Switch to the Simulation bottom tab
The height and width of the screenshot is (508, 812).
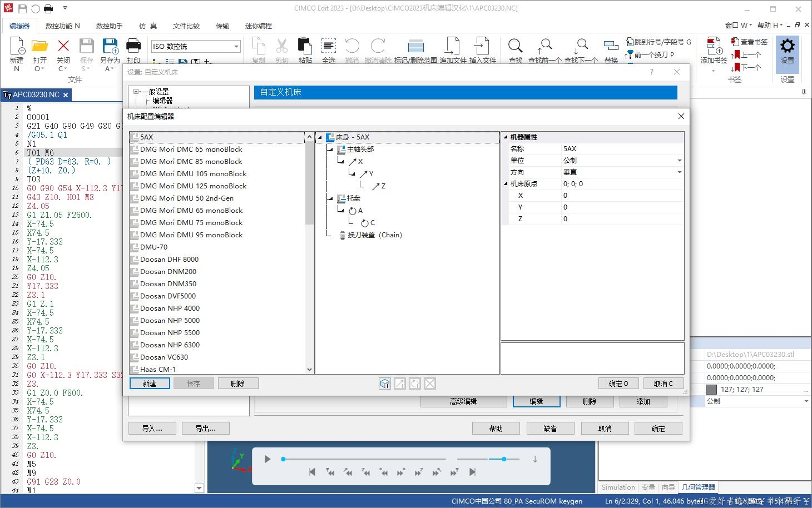(618, 487)
